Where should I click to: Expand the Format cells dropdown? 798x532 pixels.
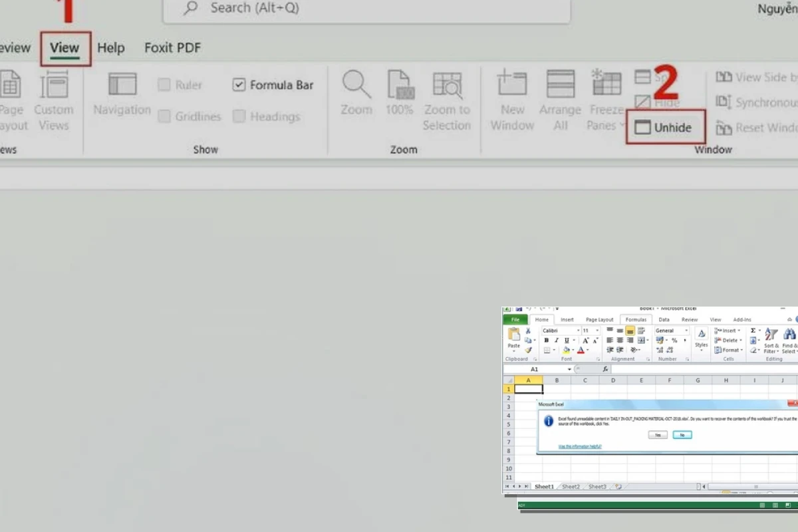coord(741,350)
